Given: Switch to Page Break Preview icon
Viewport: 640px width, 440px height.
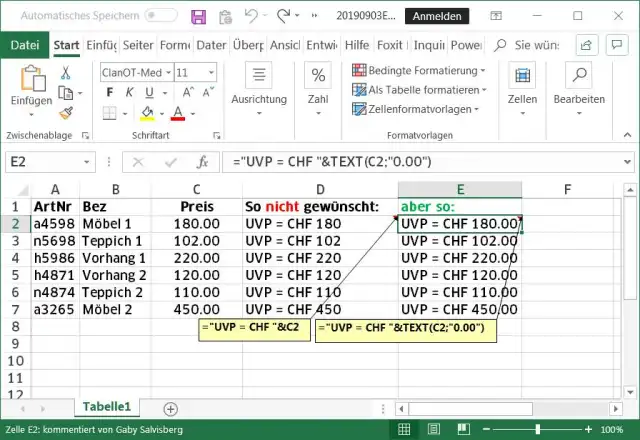Looking at the screenshot, I should pos(463,429).
